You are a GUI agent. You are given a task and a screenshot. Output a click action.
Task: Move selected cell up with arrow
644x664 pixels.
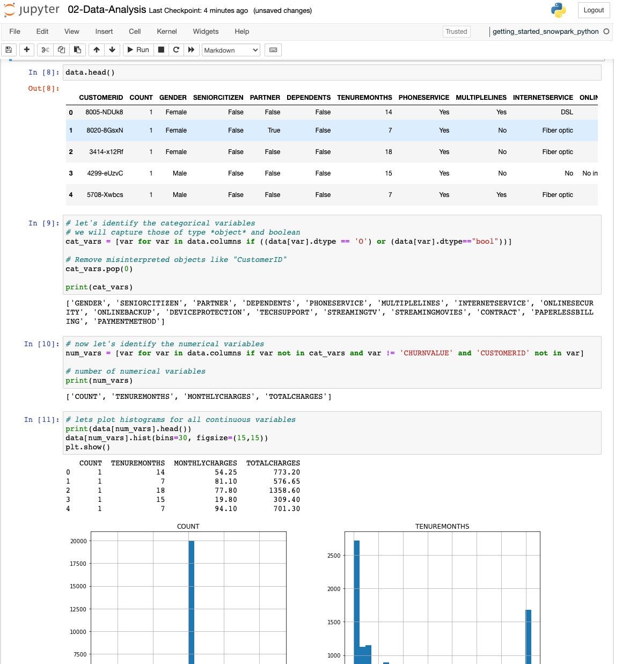97,50
